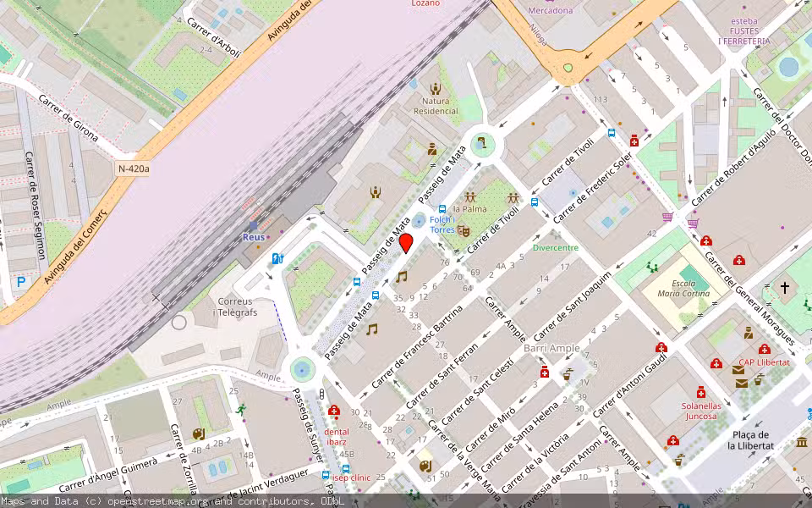Select the Reus train station icon
This screenshot has height=508, width=812.
coord(253,226)
